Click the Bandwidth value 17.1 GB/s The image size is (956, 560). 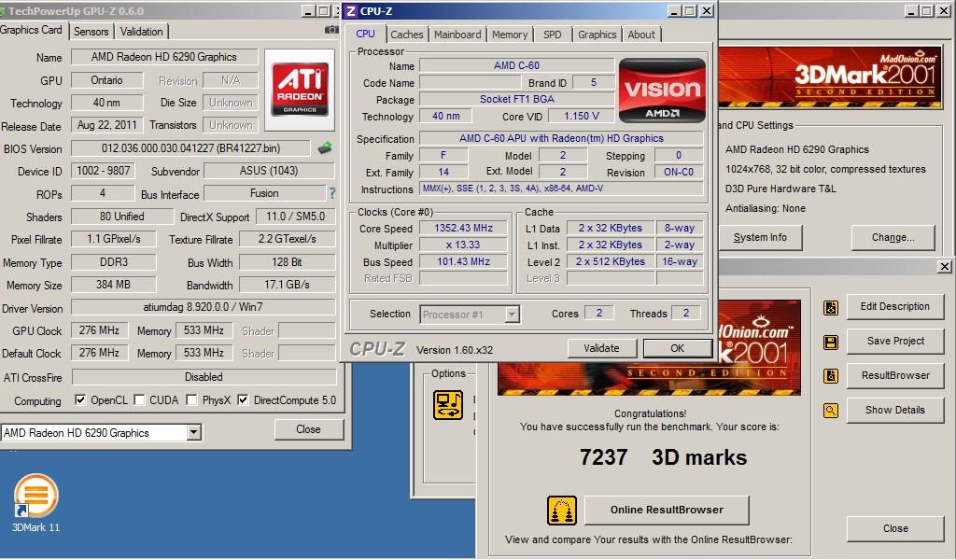pos(288,284)
